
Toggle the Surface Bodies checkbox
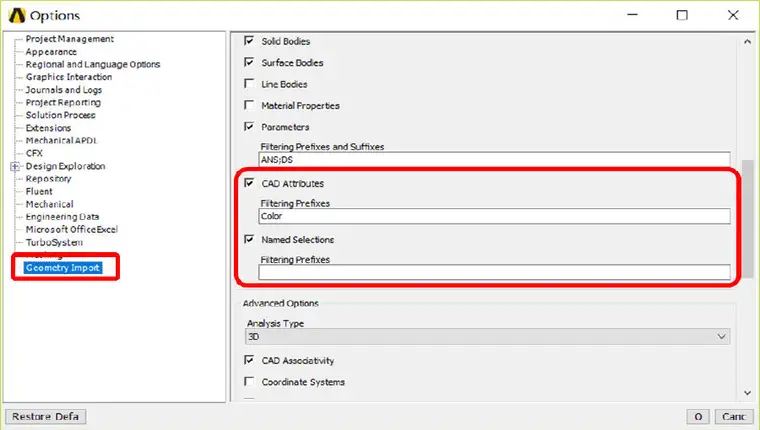[249, 62]
